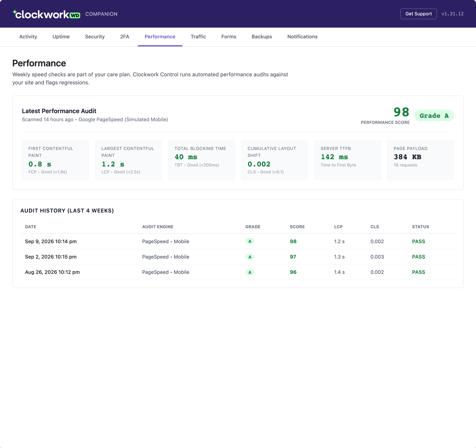Click the Latest Performance Audit heading

59,111
